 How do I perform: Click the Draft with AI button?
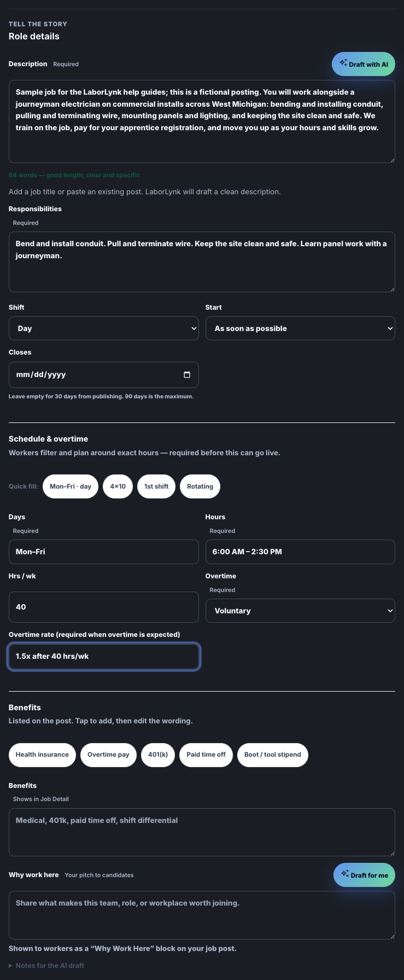[x=363, y=64]
